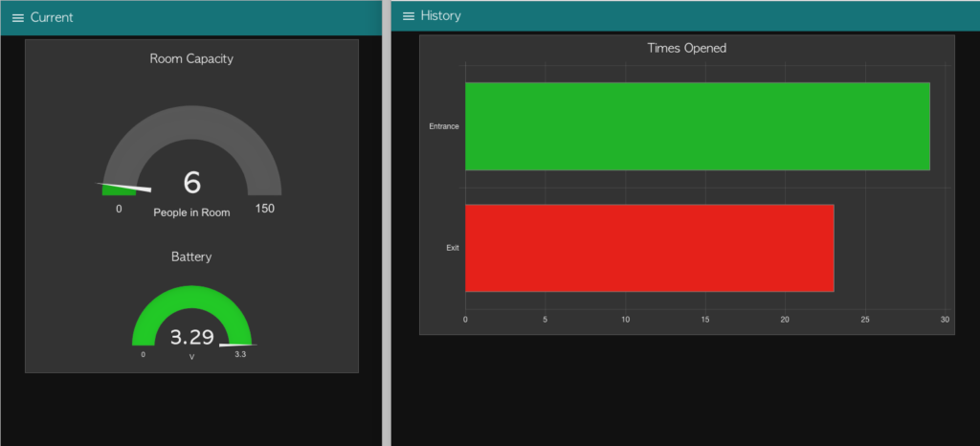Click the Current header title
Viewport: 980px width, 446px height.
tap(52, 17)
